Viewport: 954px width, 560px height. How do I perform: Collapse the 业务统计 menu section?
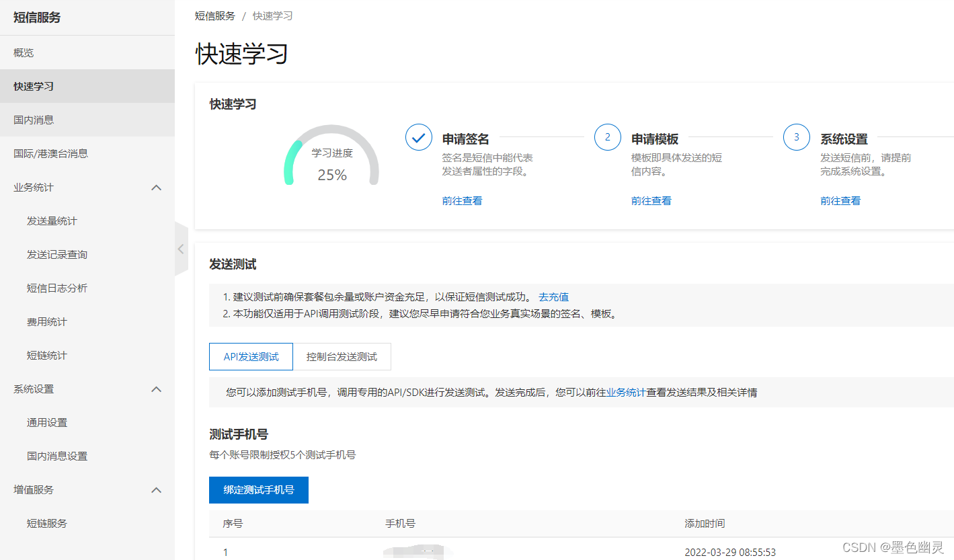point(156,188)
